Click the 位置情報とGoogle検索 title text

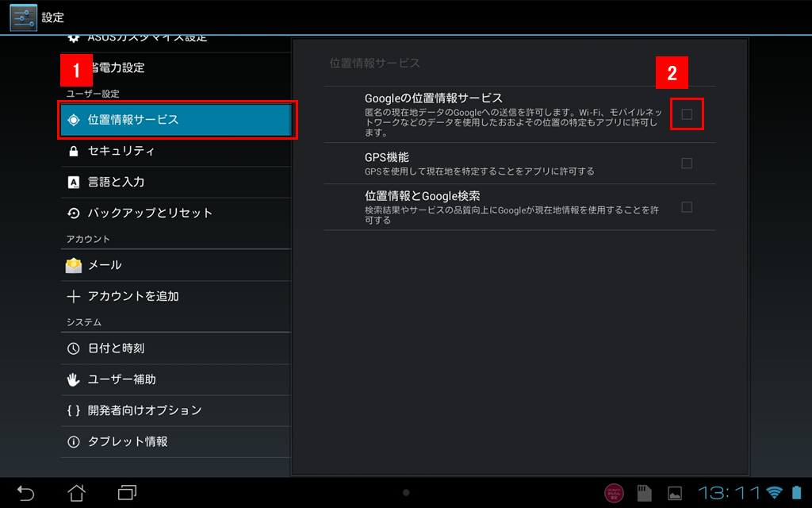[x=422, y=196]
